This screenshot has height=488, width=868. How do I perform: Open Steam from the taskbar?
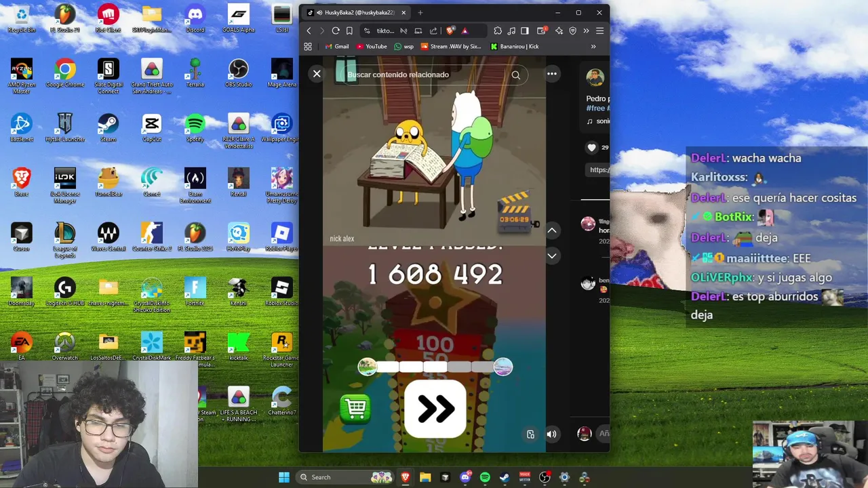pos(505,477)
